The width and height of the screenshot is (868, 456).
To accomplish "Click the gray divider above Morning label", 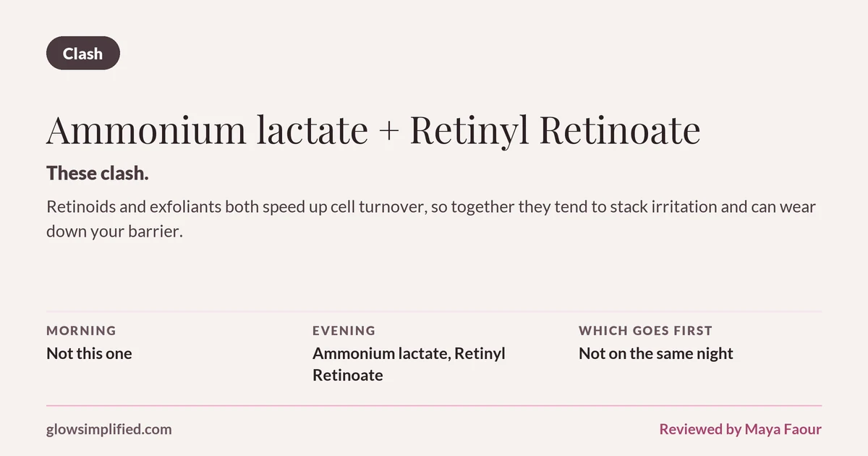I will click(434, 311).
